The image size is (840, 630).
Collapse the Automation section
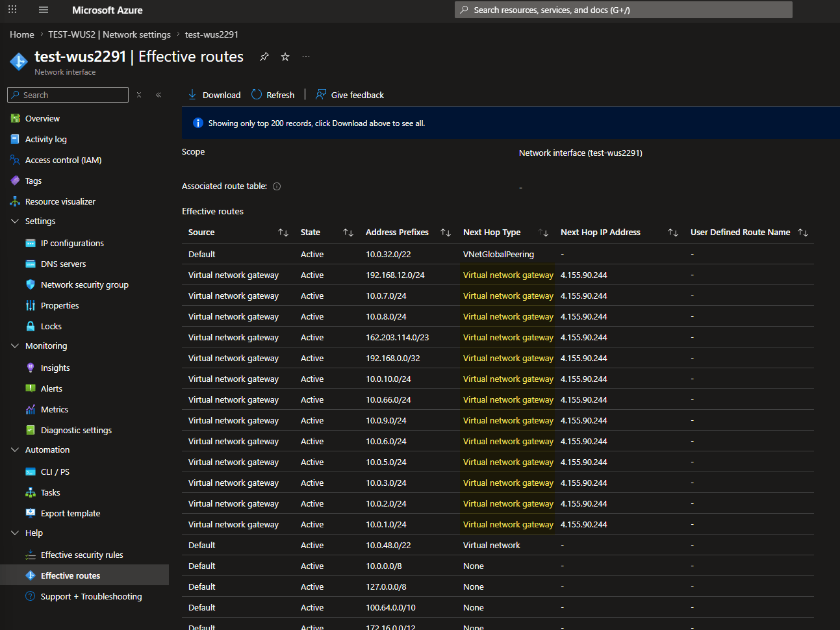click(x=15, y=449)
